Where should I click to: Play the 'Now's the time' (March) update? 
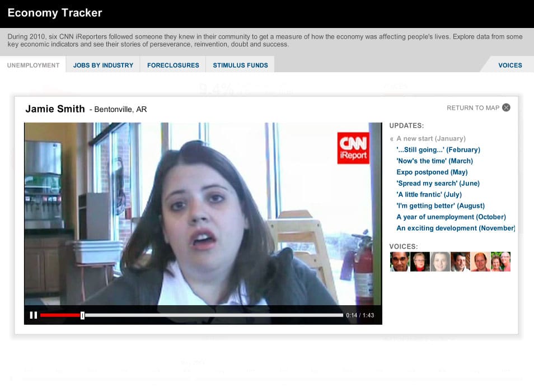(434, 161)
